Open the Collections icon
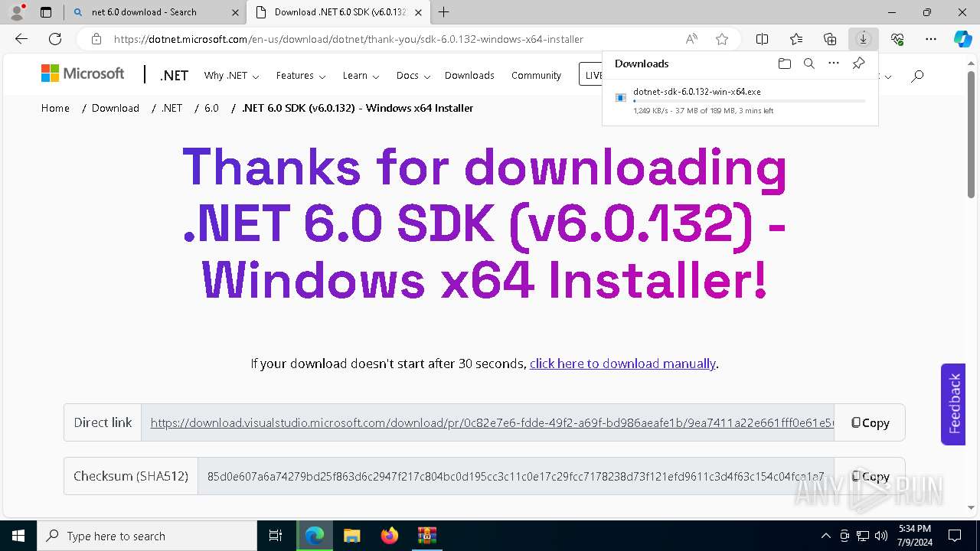Viewport: 980px width, 551px height. click(830, 39)
